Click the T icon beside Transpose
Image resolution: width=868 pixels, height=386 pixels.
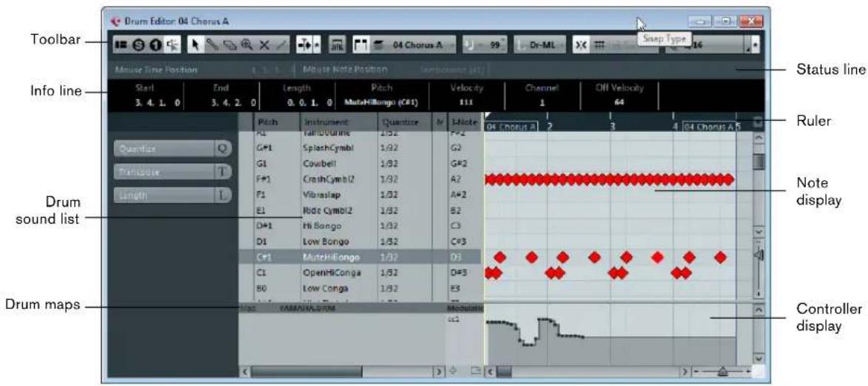(x=223, y=173)
